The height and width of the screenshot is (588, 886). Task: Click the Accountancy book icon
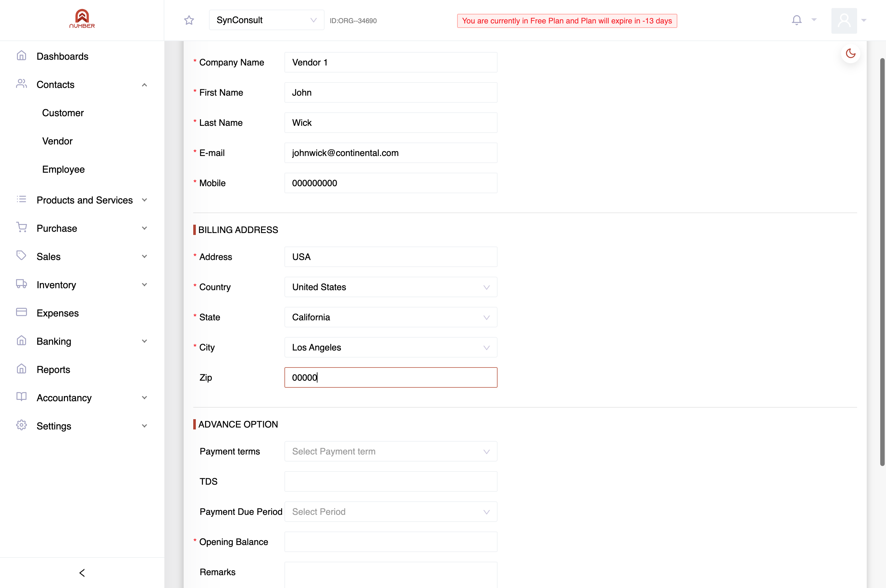click(x=22, y=397)
